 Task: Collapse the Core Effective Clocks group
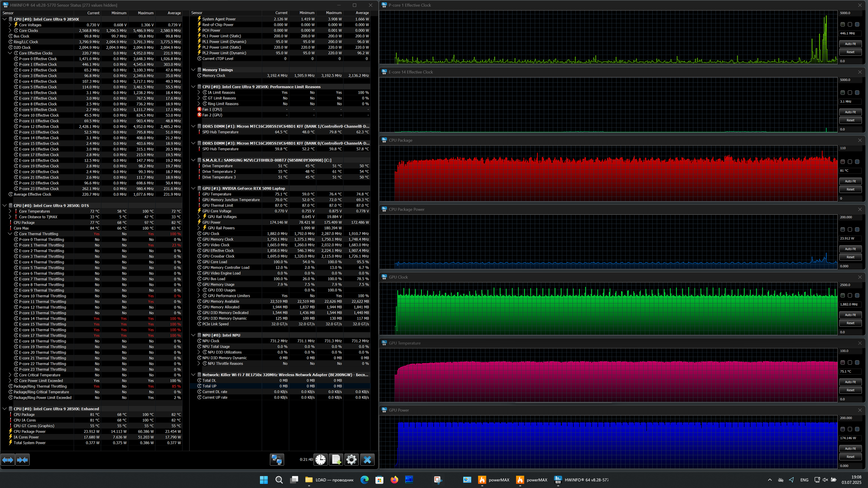pos(10,53)
